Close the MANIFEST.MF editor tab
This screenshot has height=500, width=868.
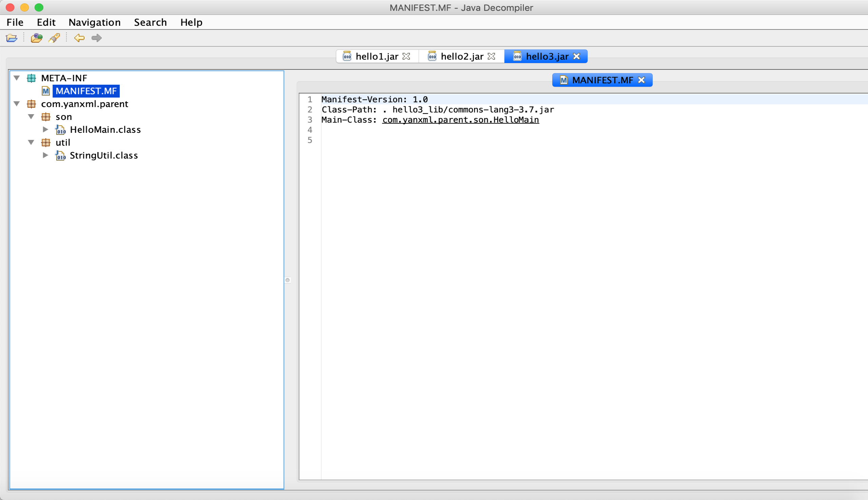tap(641, 80)
